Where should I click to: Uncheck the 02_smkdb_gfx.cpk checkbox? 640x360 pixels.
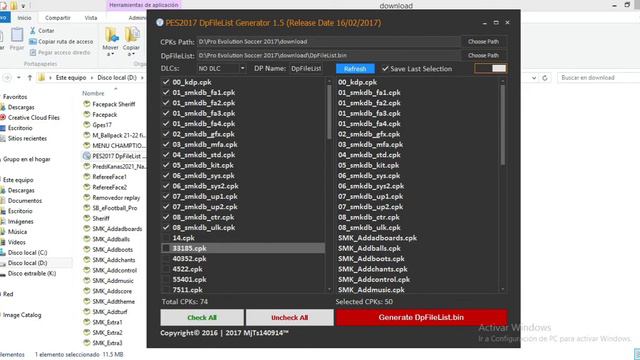click(x=166, y=134)
